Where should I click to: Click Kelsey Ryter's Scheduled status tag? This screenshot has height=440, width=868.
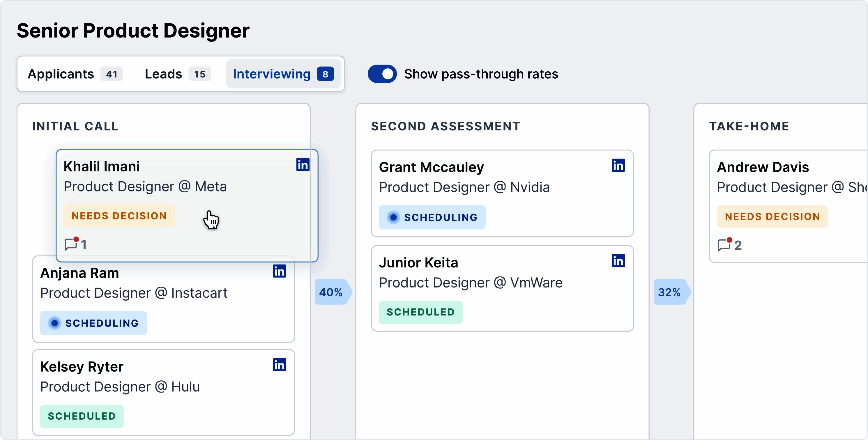tap(82, 416)
